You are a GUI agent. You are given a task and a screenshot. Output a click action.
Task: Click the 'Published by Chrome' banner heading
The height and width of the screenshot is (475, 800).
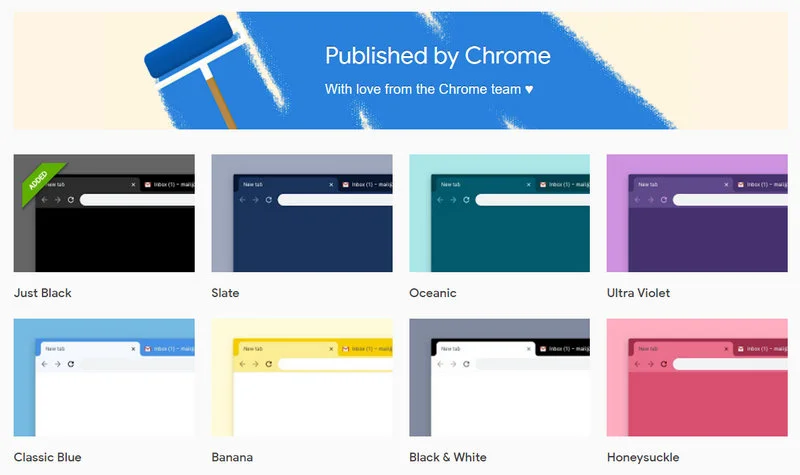437,56
